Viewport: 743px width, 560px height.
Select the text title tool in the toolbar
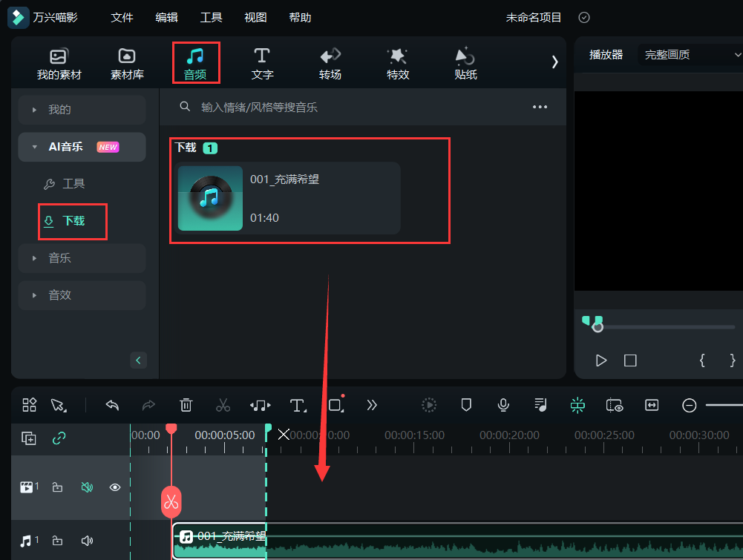(x=297, y=405)
